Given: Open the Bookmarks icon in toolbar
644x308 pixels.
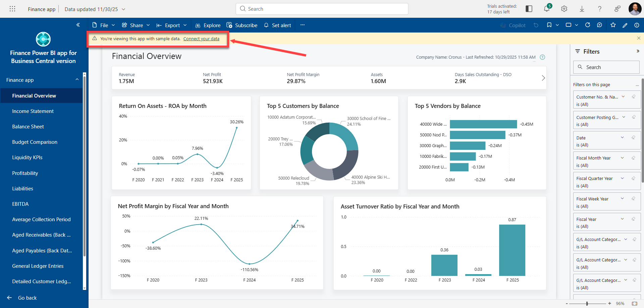Looking at the screenshot, I should [549, 25].
